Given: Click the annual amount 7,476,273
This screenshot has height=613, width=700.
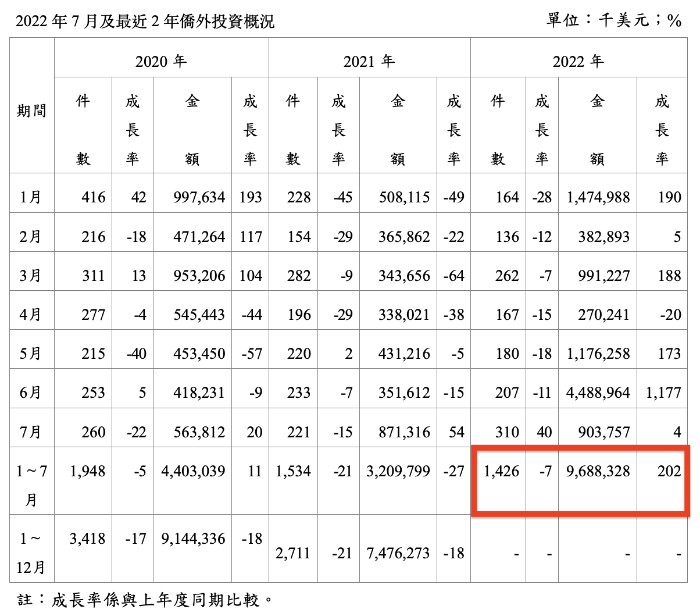Looking at the screenshot, I should [398, 553].
